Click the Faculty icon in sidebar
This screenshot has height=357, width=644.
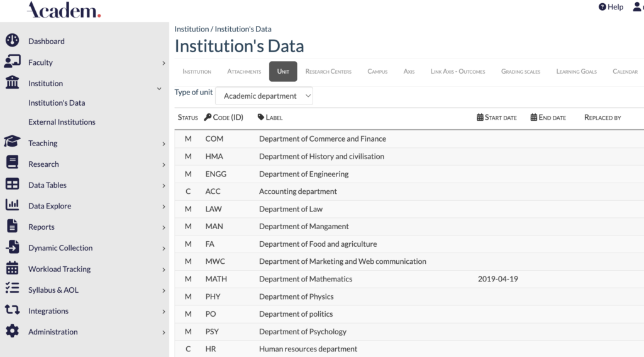click(12, 62)
